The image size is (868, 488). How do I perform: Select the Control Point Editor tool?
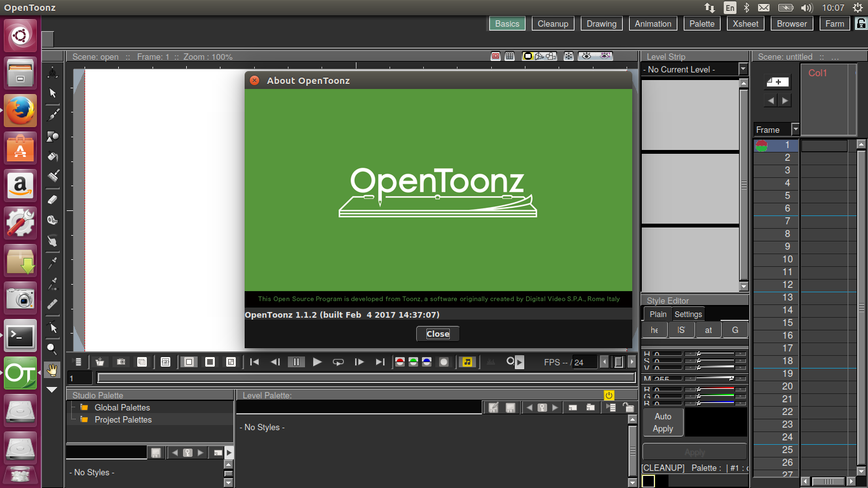pyautogui.click(x=53, y=328)
